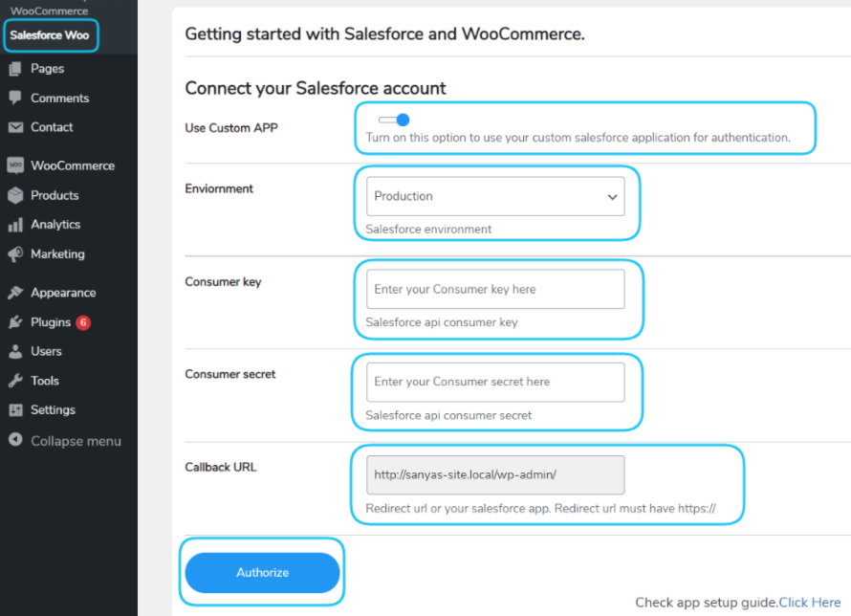Click the WooCommerce logo icon
The height and width of the screenshot is (616, 851).
point(15,165)
